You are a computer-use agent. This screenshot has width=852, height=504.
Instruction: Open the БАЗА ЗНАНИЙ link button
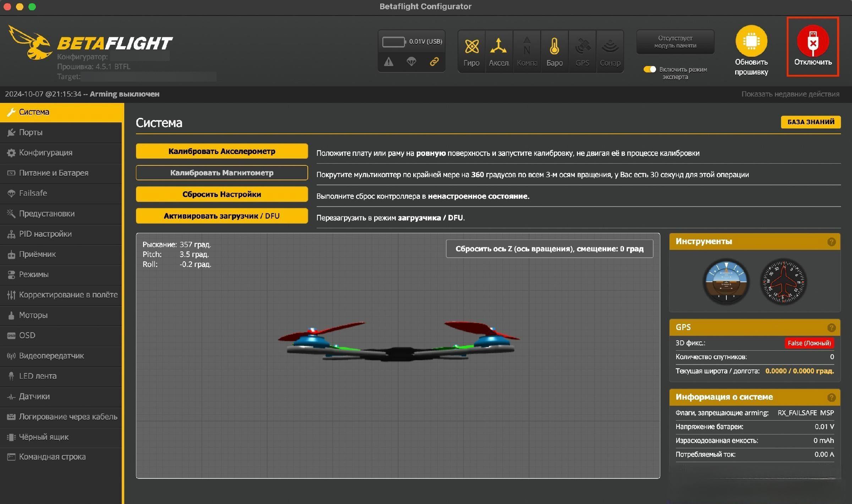tap(811, 122)
